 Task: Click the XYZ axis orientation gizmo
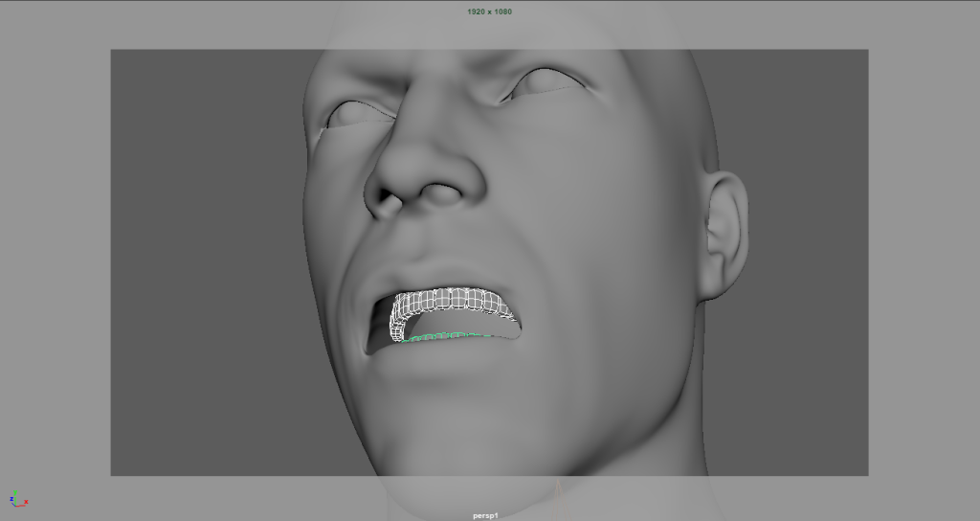[x=18, y=499]
